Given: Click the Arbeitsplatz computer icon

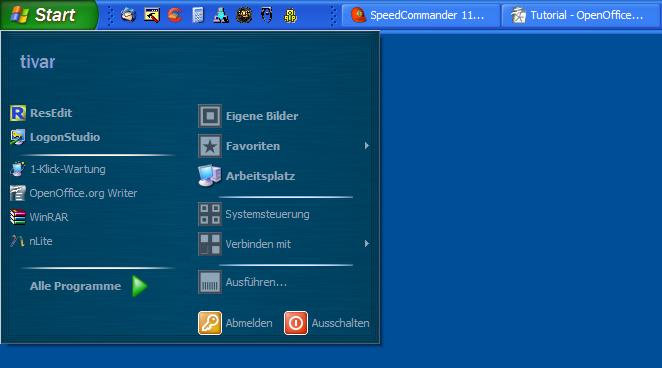Looking at the screenshot, I should pos(210,176).
